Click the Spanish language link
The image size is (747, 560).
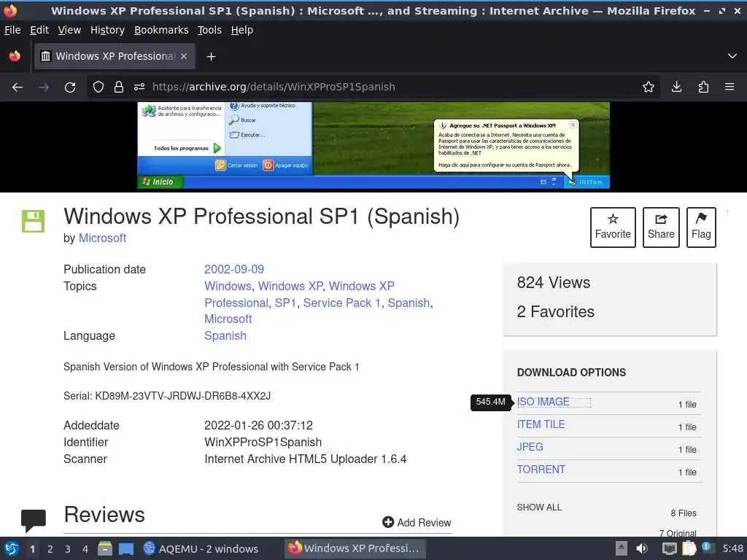(225, 335)
